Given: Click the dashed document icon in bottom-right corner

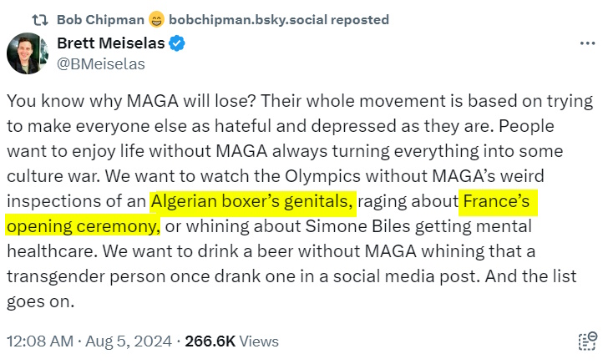Looking at the screenshot, I should [587, 341].
